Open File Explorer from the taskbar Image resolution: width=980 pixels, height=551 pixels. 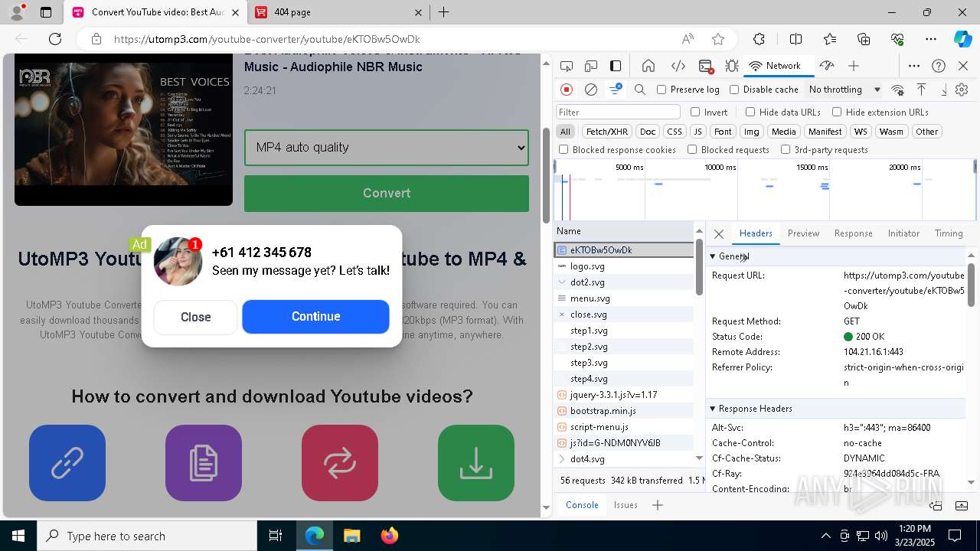pyautogui.click(x=351, y=536)
